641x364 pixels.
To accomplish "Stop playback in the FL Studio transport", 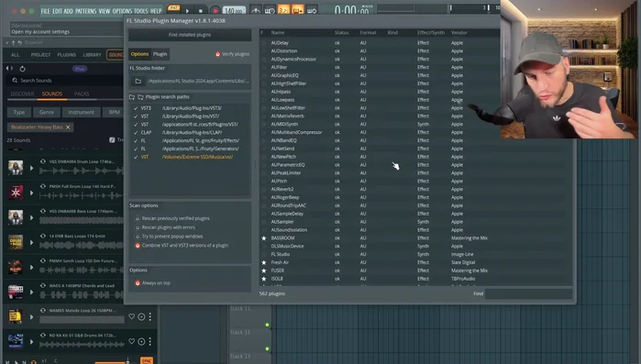I will click(200, 11).
